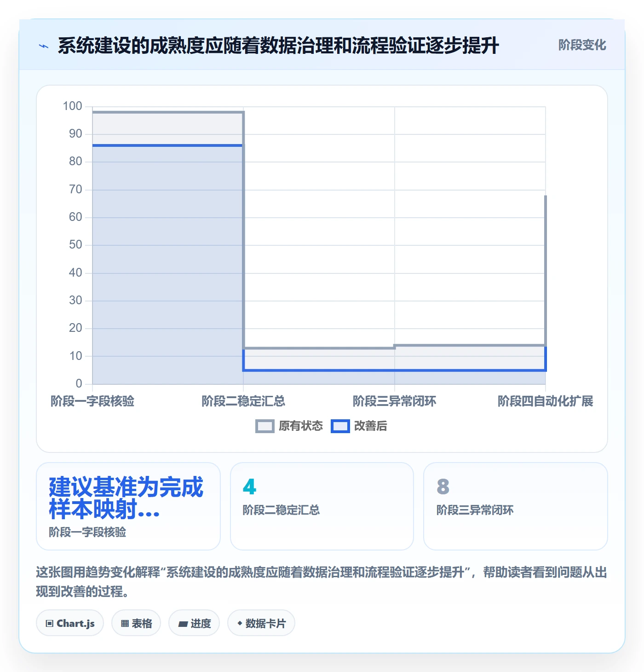644x672 pixels.
Task: Open the card showing value 4
Action: [x=322, y=506]
